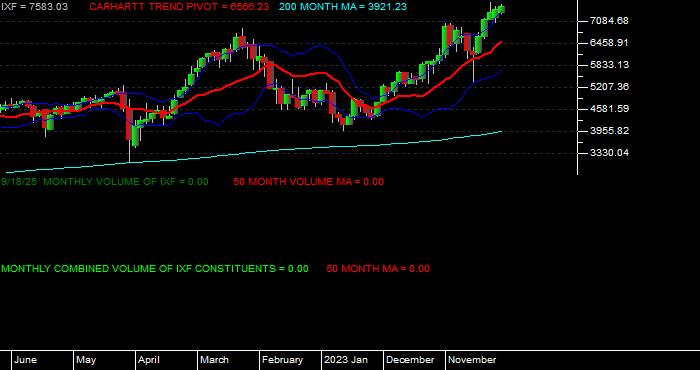
Task: Click the April marker on the time axis
Action: [149, 360]
